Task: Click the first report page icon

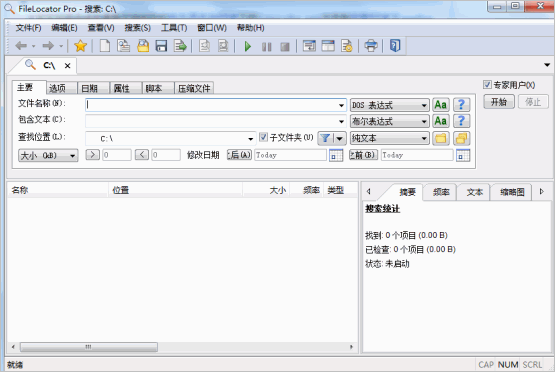Action: pyautogui.click(x=204, y=46)
